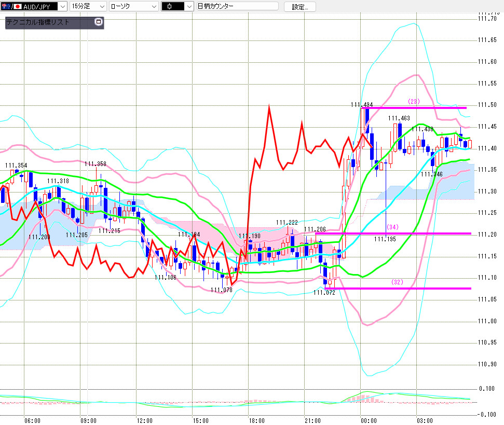
Task: Open the ローソク chart type dropdown
Action: pyautogui.click(x=134, y=6)
